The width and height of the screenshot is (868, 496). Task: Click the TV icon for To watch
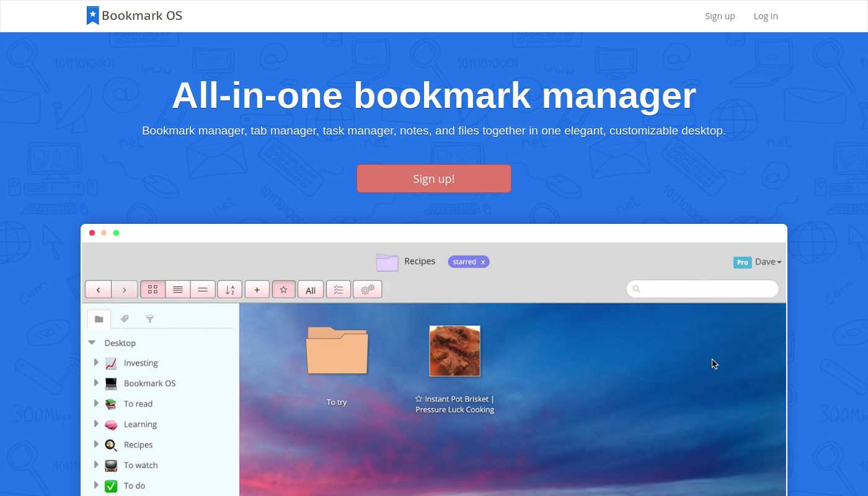(x=111, y=466)
